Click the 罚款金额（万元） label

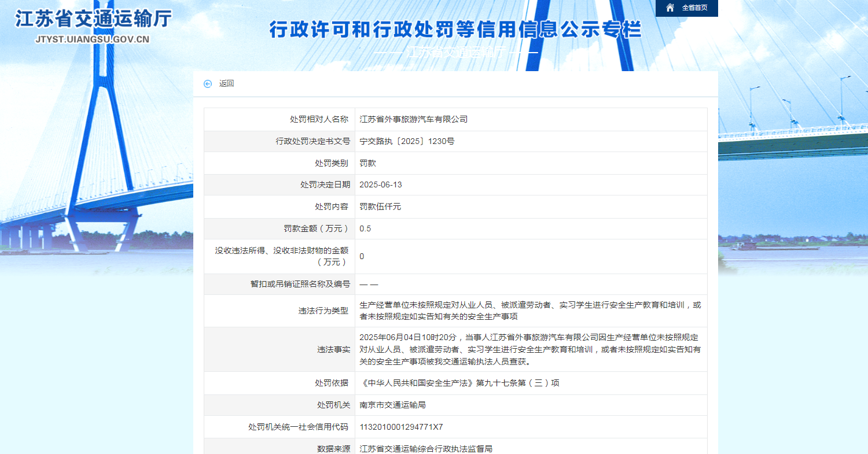pos(317,229)
